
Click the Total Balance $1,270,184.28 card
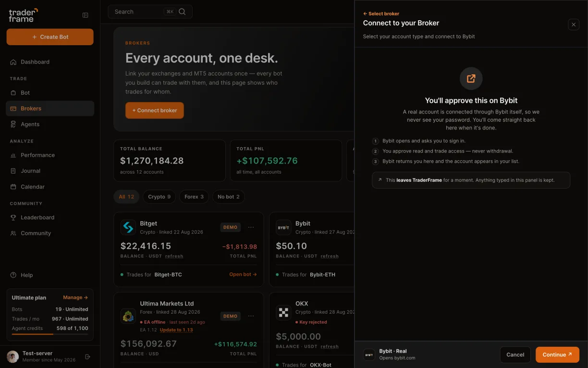coord(170,161)
